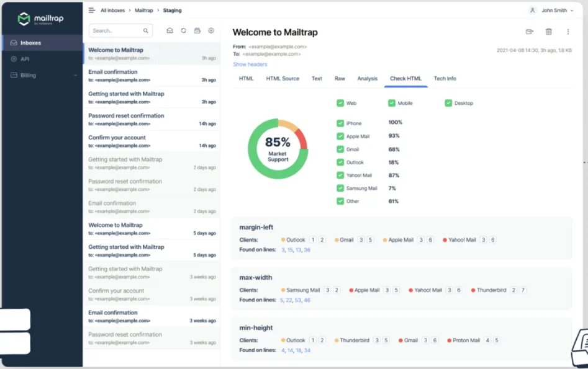Expand Billing in sidebar
The height and width of the screenshot is (369, 588).
42,75
